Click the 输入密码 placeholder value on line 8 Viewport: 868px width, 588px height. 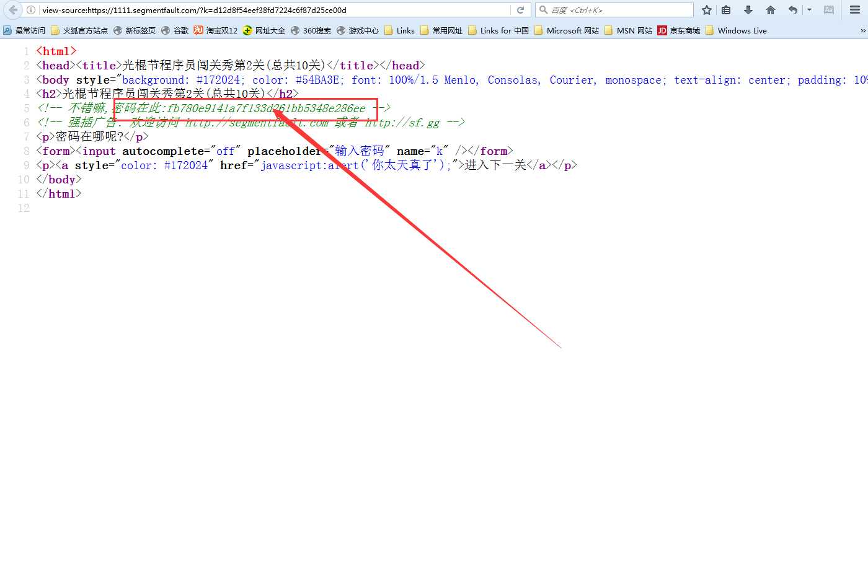pos(360,151)
